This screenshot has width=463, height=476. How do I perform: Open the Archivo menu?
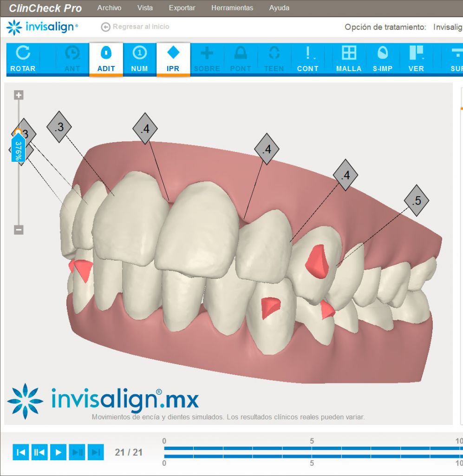[x=109, y=8]
